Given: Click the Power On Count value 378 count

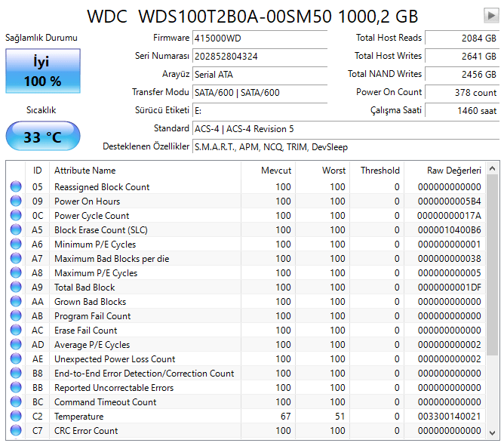Looking at the screenshot, I should pyautogui.click(x=463, y=92).
